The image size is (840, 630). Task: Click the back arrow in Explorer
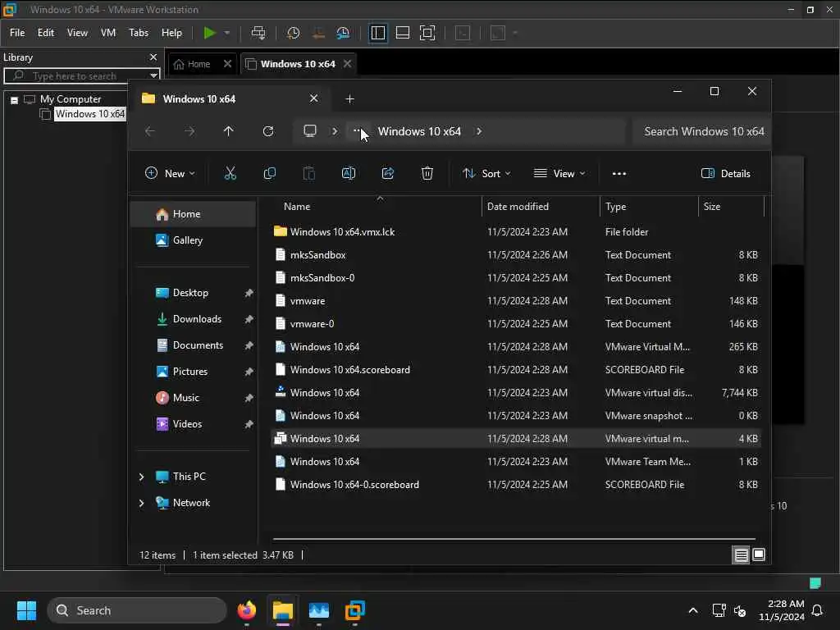click(x=150, y=131)
